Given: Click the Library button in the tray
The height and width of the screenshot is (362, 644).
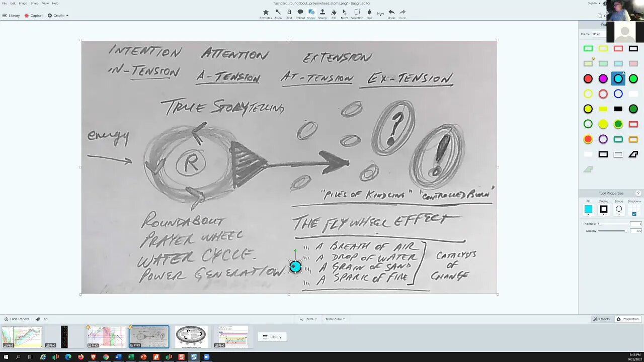Looking at the screenshot, I should (272, 337).
